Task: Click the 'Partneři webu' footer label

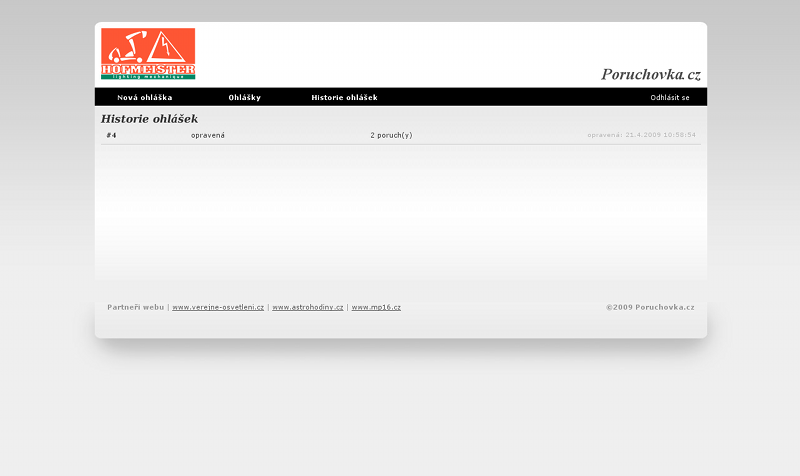Action: coord(135,307)
